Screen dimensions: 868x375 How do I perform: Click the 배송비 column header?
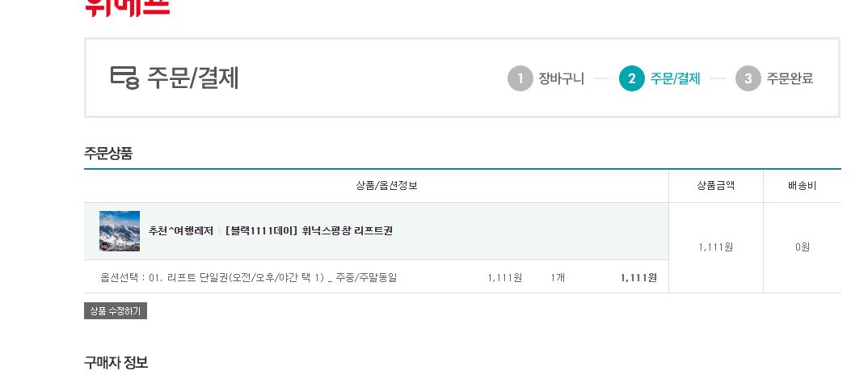(x=802, y=186)
